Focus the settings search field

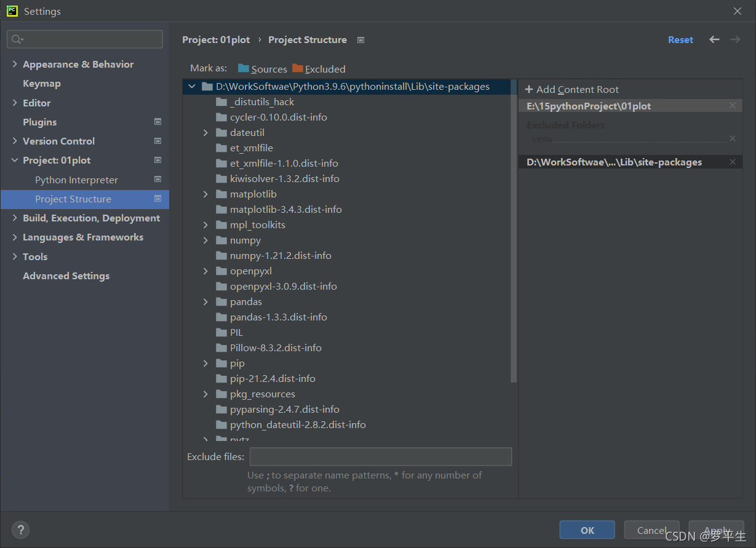coord(85,39)
